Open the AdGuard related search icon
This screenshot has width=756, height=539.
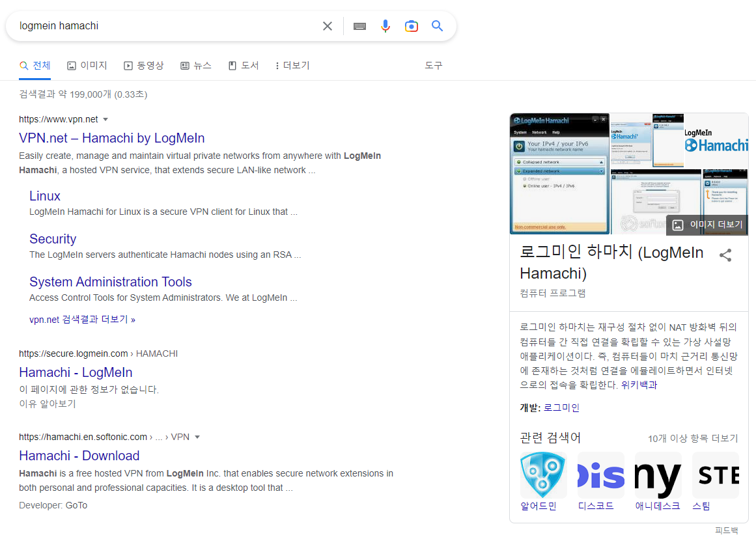pyautogui.click(x=543, y=475)
